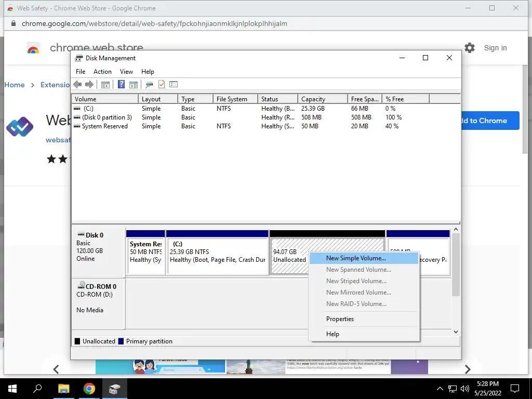Sort by the Volume column header

(x=105, y=99)
